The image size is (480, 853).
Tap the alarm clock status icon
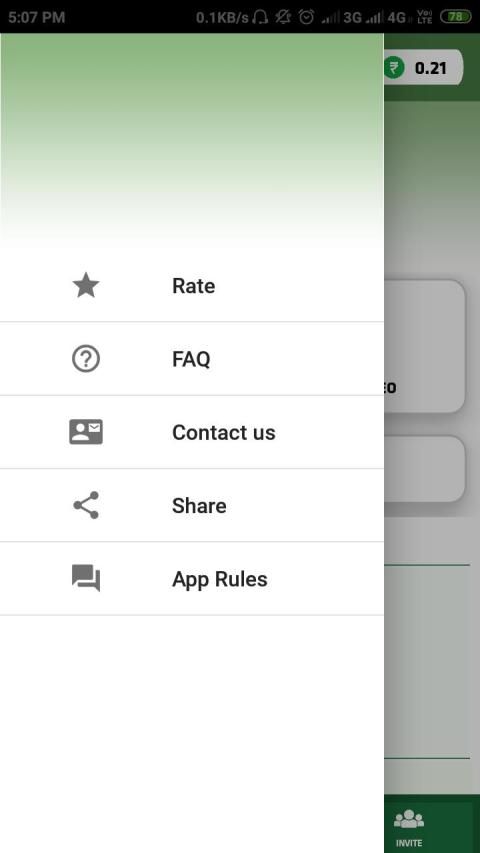(x=306, y=17)
